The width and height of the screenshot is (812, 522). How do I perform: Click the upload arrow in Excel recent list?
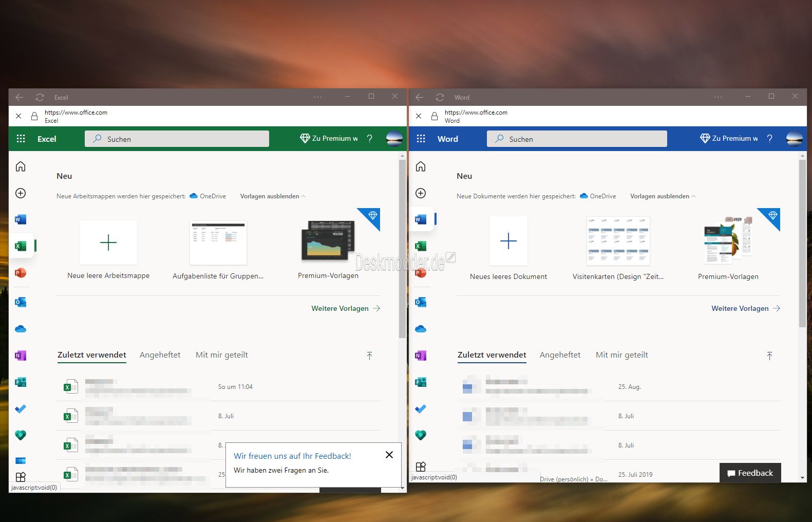click(x=369, y=356)
